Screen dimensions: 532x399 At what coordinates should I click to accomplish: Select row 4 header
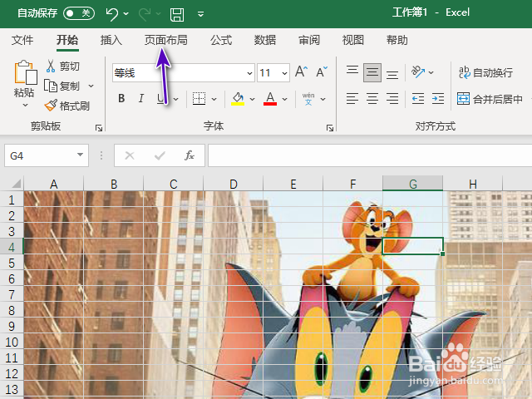click(12, 247)
